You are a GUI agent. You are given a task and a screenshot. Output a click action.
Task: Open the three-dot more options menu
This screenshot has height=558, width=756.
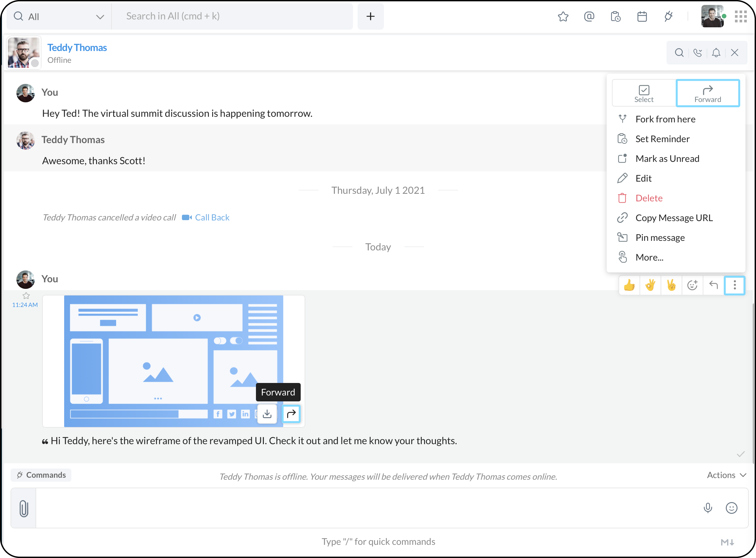(x=734, y=285)
